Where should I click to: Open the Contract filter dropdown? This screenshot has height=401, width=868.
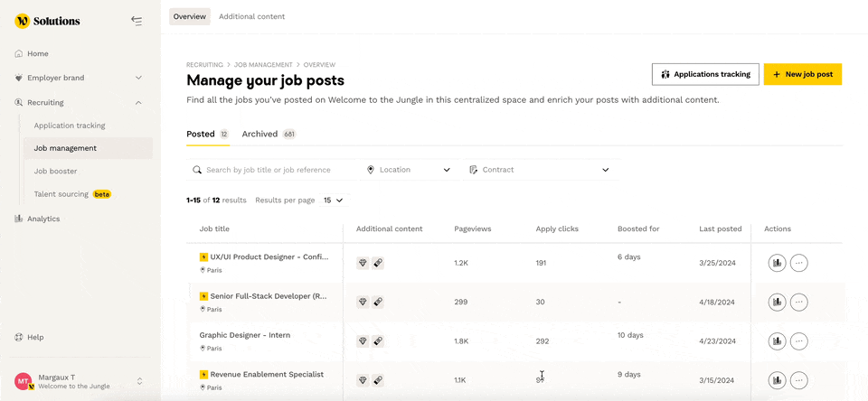point(539,170)
